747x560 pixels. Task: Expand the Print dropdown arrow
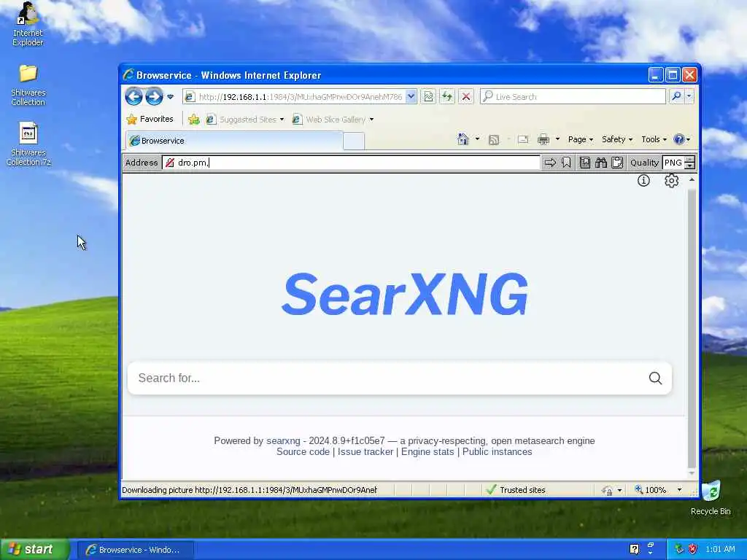[557, 139]
